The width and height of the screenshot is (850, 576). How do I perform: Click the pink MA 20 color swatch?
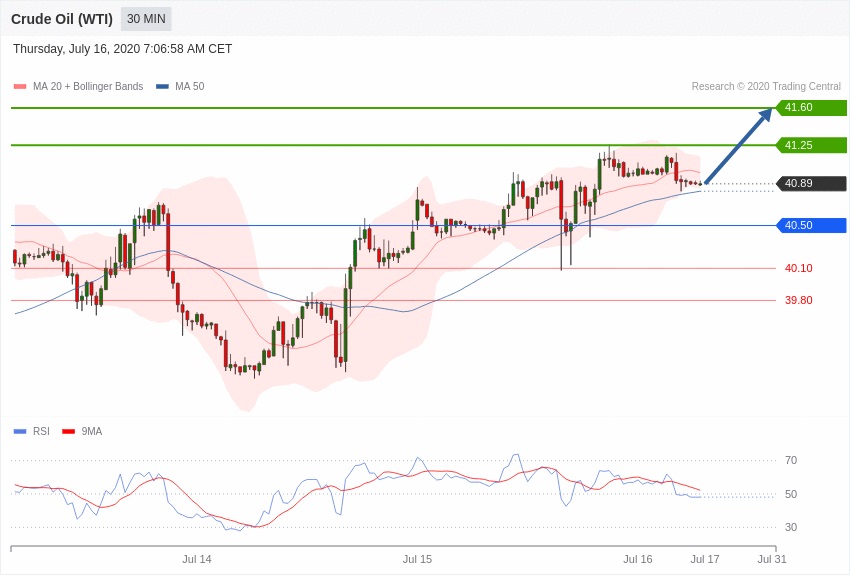[x=20, y=87]
